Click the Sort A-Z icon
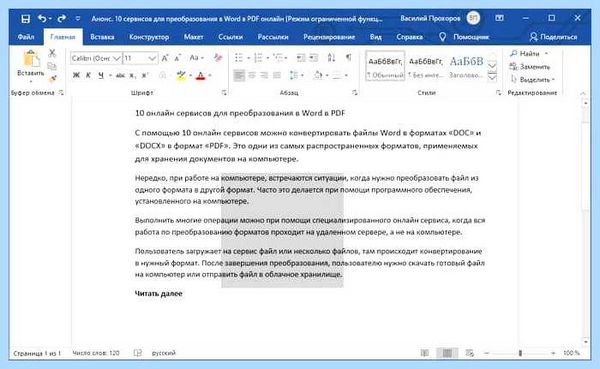This screenshot has height=369, width=600. point(331,58)
